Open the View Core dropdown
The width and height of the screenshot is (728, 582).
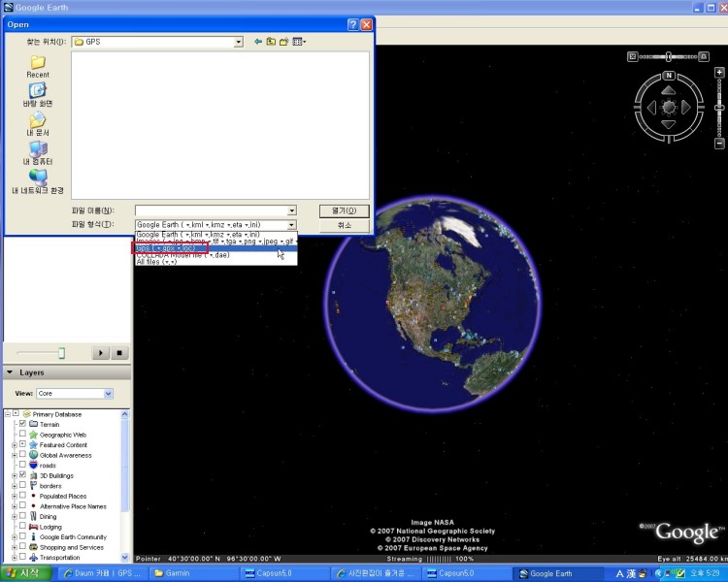coord(108,394)
